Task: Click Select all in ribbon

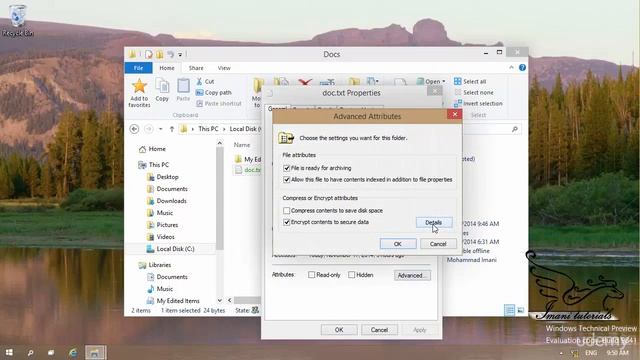Action: coord(470,81)
